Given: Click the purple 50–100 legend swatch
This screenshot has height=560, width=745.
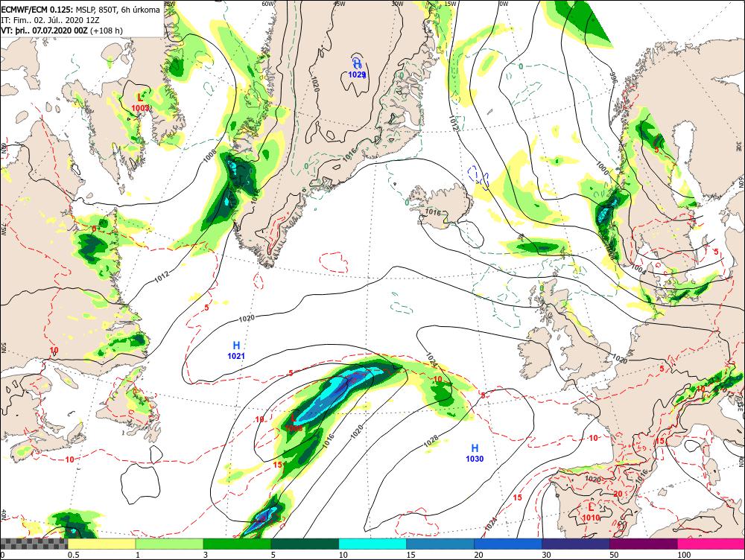Looking at the screenshot, I should (644, 544).
